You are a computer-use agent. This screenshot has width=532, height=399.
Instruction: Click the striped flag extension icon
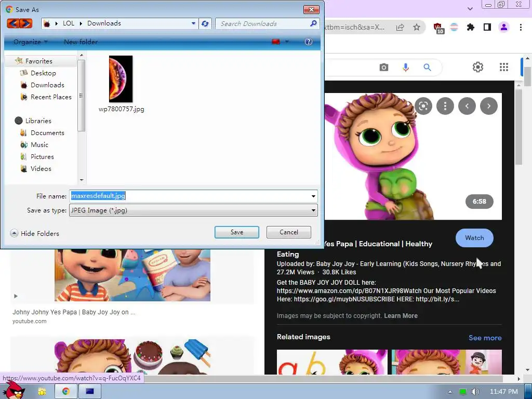coord(454,27)
